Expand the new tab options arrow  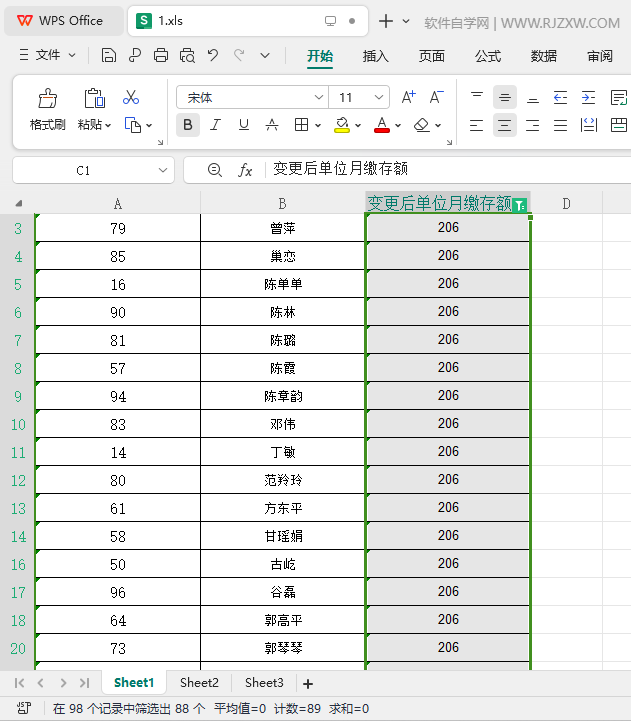(406, 21)
